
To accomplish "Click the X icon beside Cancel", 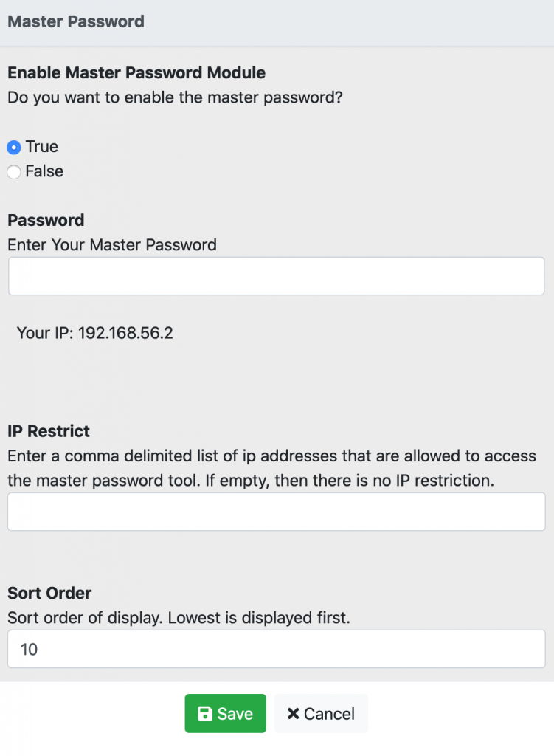I will click(293, 714).
